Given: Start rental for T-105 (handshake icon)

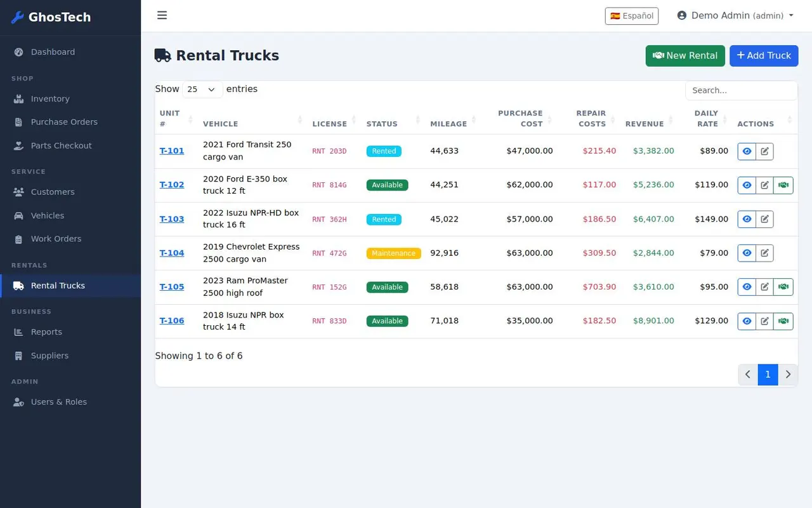Looking at the screenshot, I should click(783, 287).
